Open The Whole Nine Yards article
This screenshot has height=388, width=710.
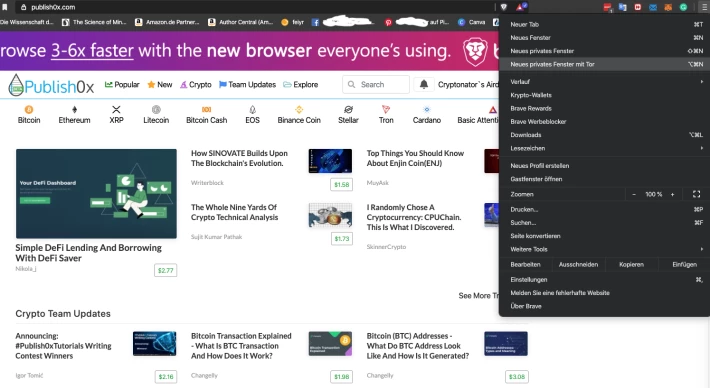pyautogui.click(x=235, y=212)
